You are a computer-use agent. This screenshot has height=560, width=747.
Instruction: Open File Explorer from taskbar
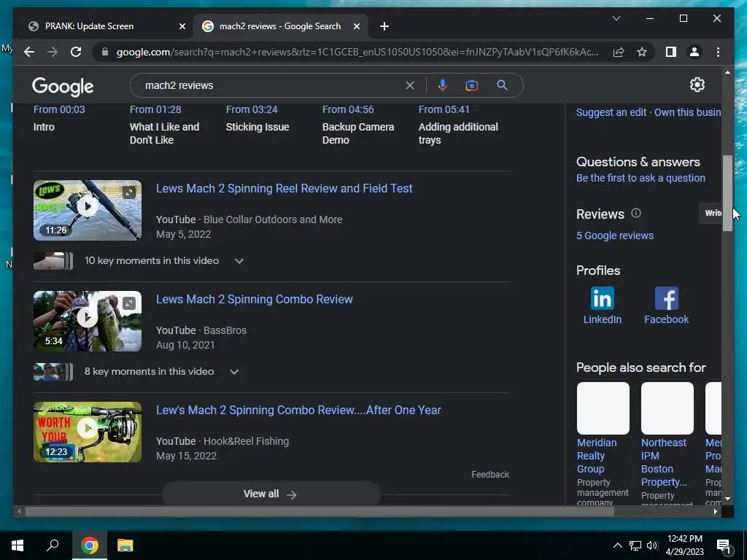point(125,545)
